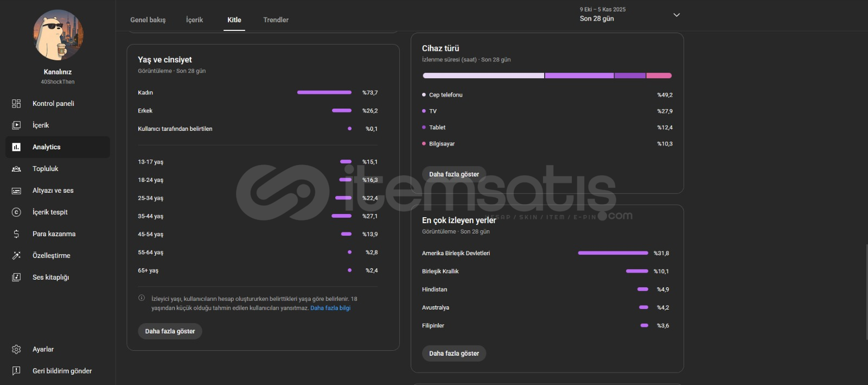This screenshot has height=385, width=868.
Task: Click the Para kazanma dollar icon
Action: click(x=16, y=234)
